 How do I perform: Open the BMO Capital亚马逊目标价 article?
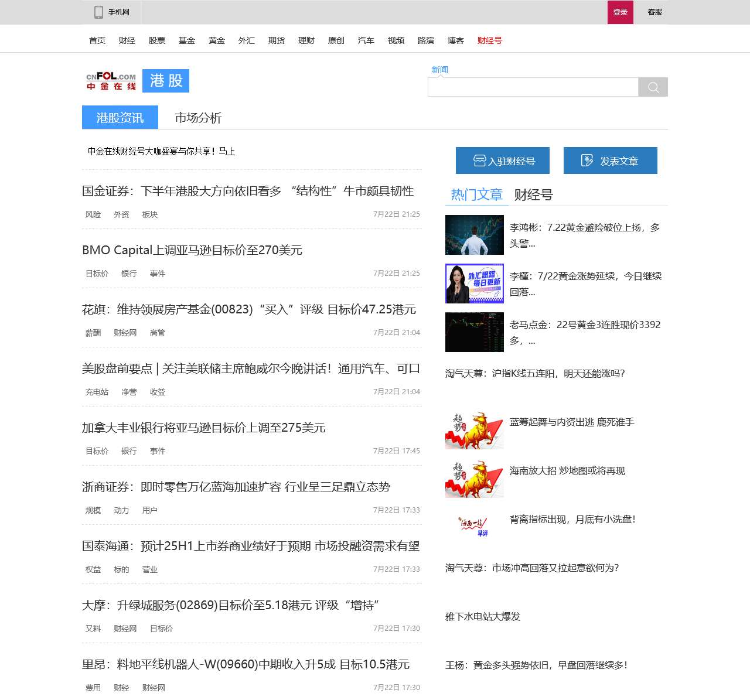point(193,250)
